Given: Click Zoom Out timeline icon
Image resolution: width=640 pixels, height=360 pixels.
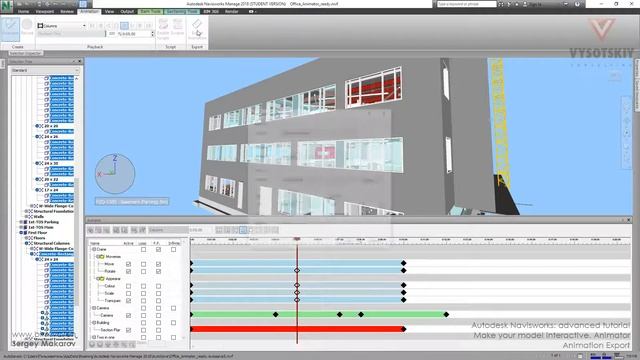Looking at the screenshot, I should [132, 344].
